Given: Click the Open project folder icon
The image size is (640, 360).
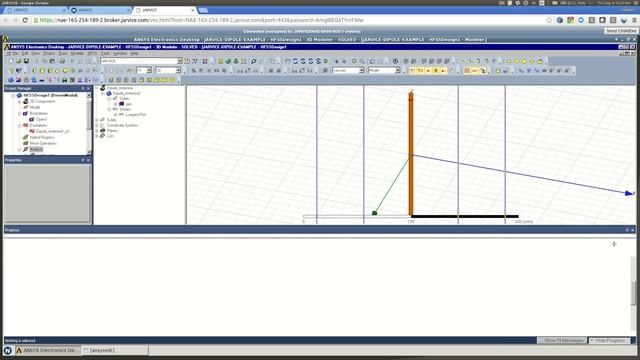Looking at the screenshot, I should (18, 61).
